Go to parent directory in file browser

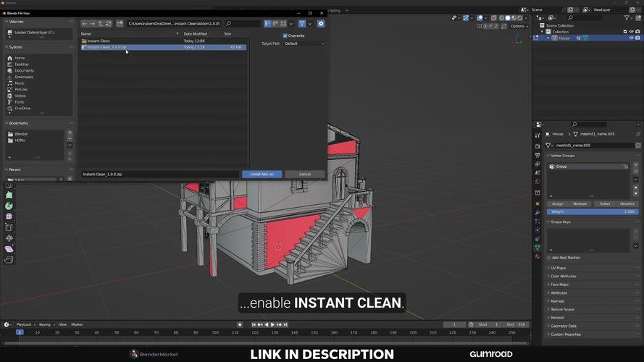[101, 24]
